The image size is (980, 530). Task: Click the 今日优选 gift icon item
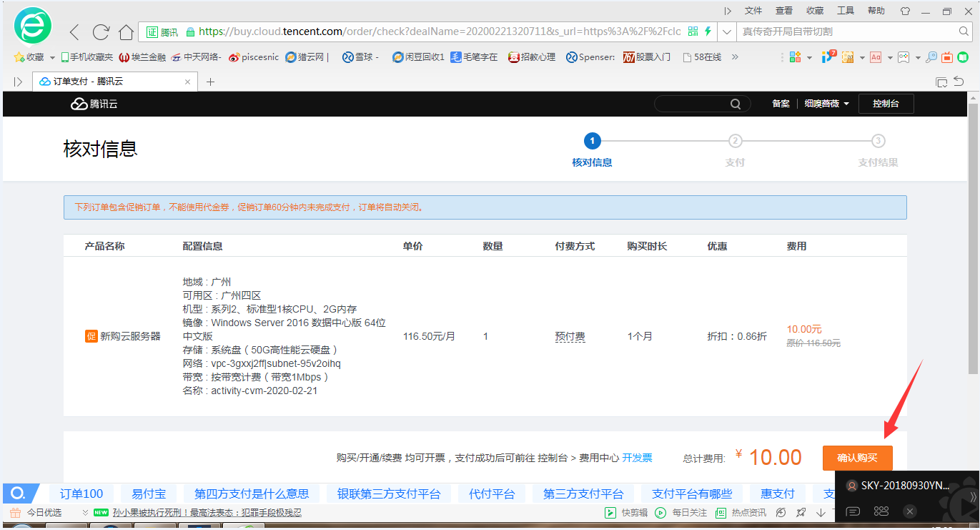tap(36, 513)
